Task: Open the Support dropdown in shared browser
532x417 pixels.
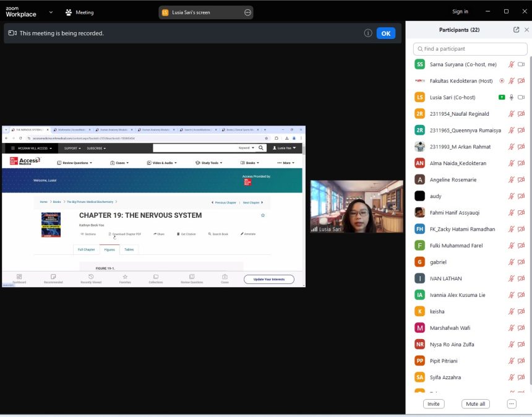Action: click(x=72, y=148)
